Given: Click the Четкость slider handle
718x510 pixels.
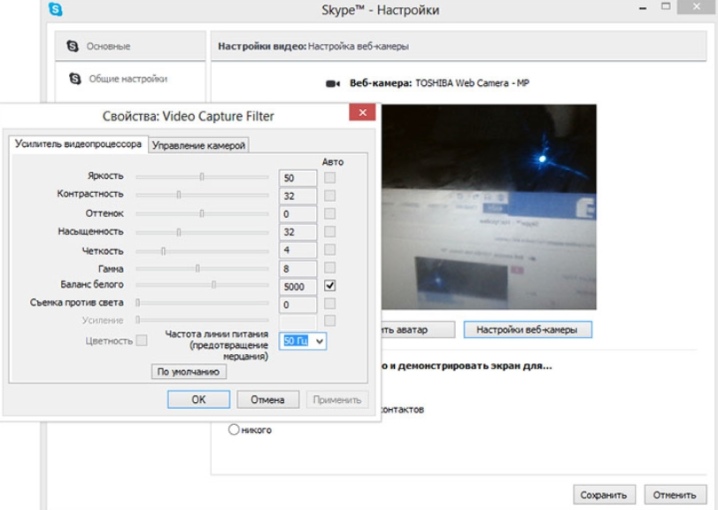Looking at the screenshot, I should 163,251.
